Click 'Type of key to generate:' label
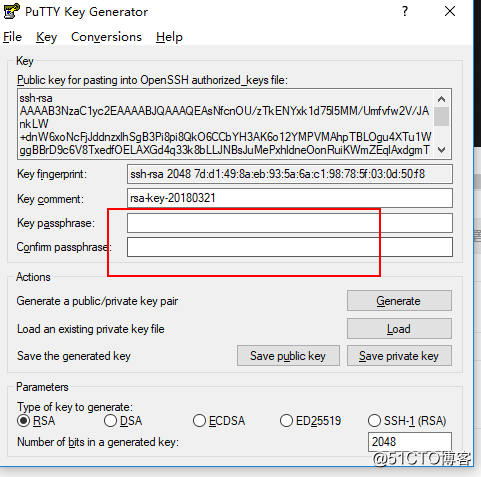481x477 pixels. click(75, 407)
